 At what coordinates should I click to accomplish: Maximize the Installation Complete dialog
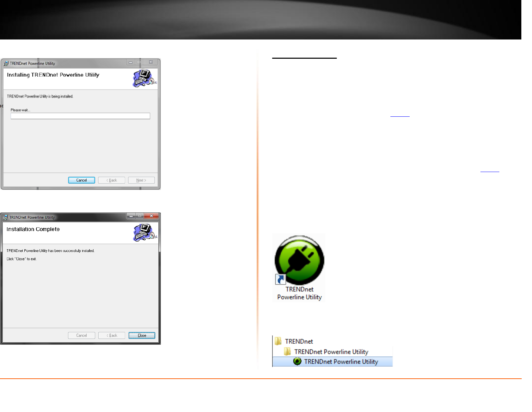(x=140, y=216)
